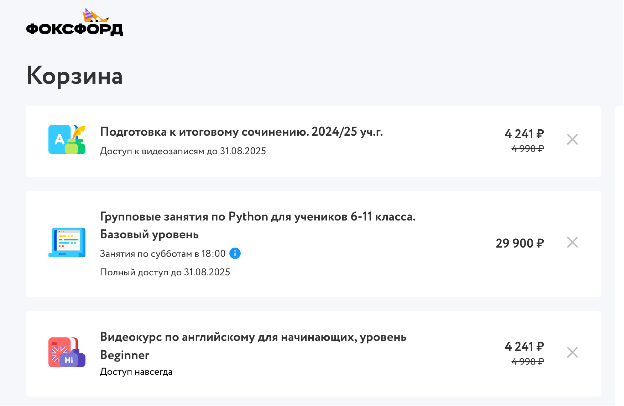This screenshot has width=624, height=406.
Task: Click the Python course laptop icon
Action: (67, 242)
